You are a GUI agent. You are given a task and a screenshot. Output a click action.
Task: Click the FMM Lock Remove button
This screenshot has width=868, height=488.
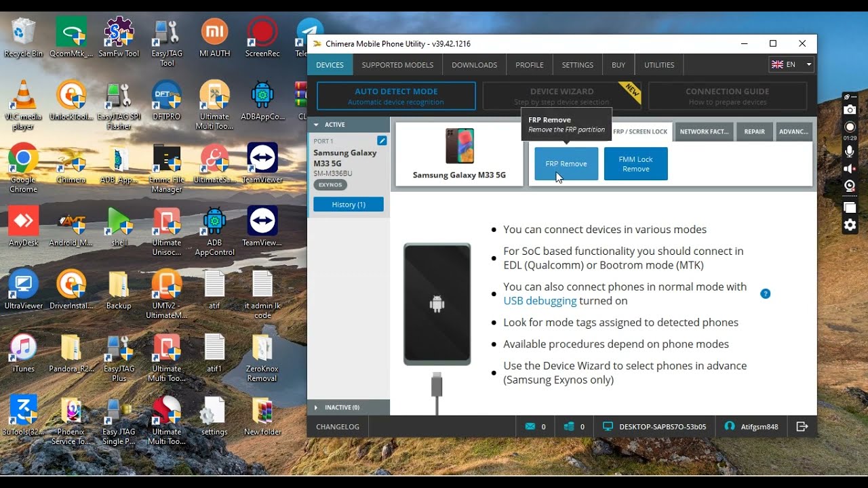click(636, 164)
